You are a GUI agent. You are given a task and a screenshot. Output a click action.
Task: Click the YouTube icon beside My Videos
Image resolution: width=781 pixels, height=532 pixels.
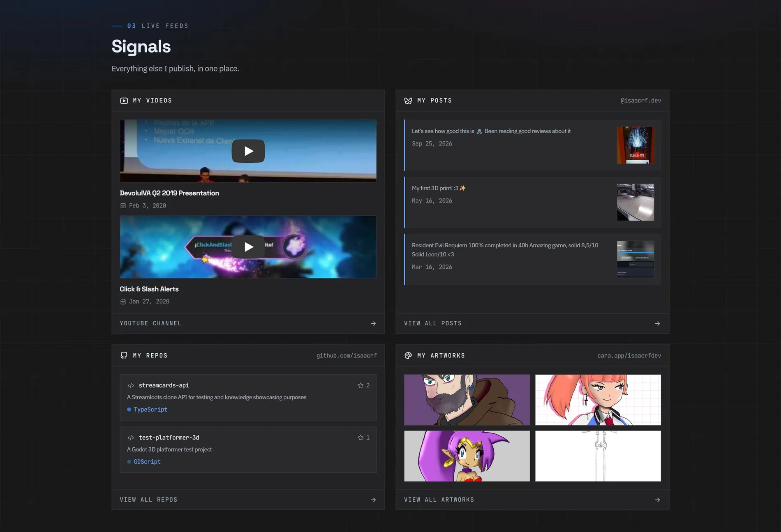pos(124,101)
